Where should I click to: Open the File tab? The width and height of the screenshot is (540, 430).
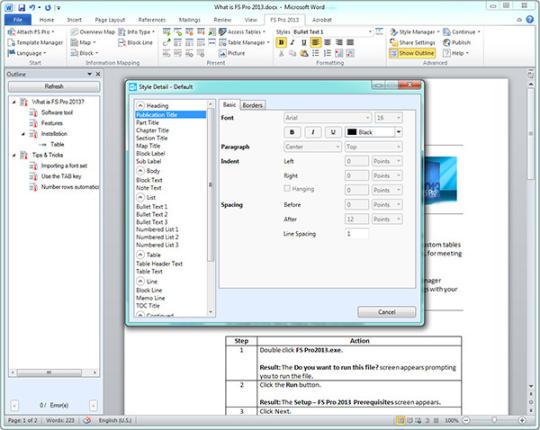18,20
